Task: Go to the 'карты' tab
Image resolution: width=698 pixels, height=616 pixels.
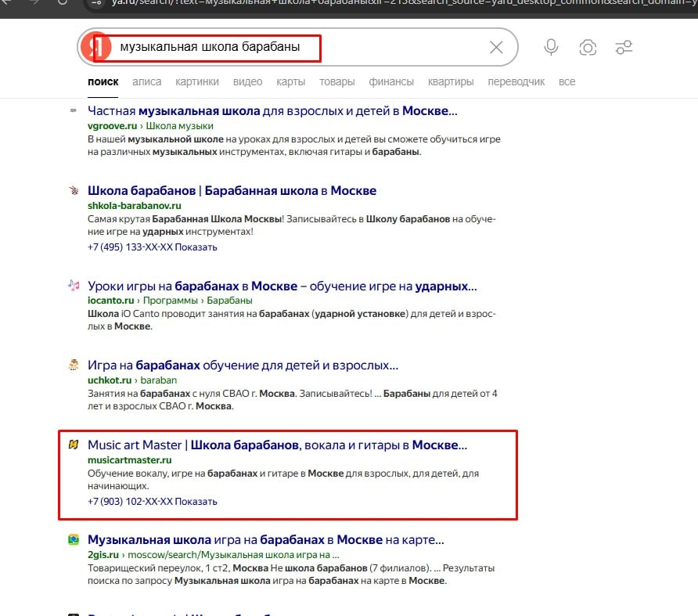Action: (290, 82)
